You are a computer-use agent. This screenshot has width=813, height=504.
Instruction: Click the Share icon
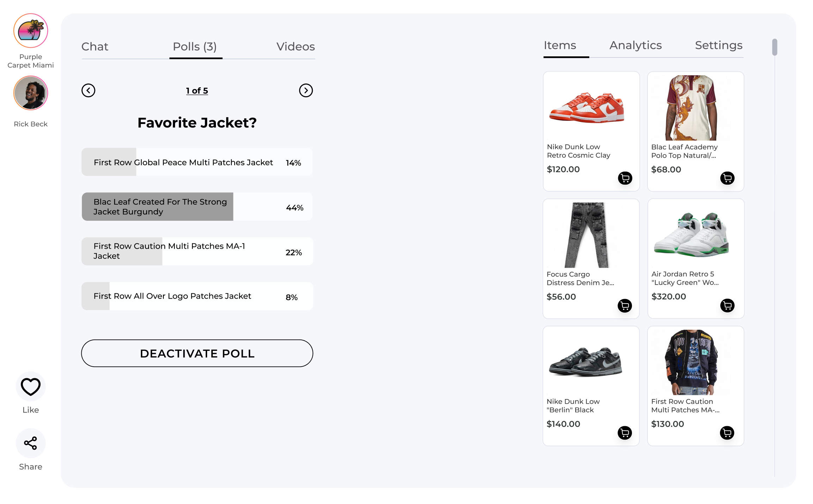click(31, 443)
